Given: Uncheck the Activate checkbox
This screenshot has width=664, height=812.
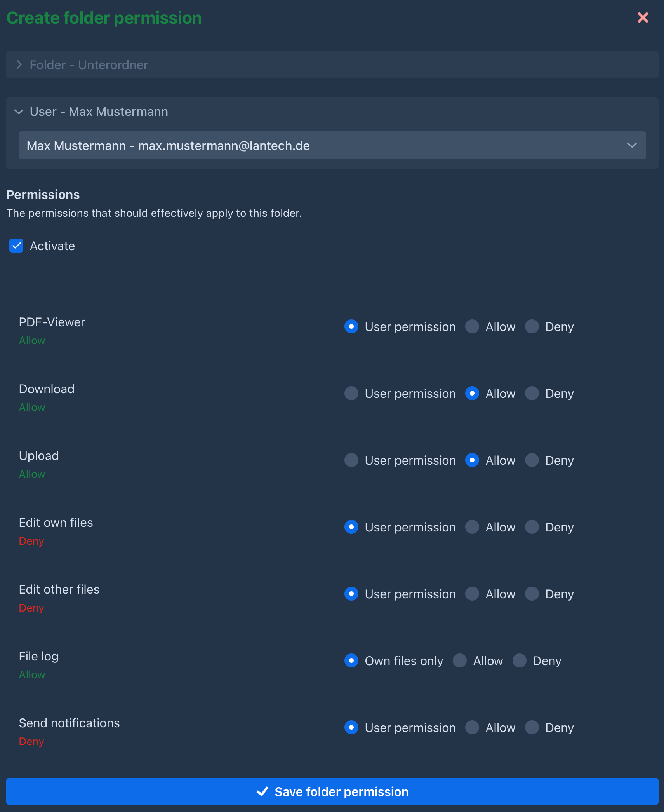Looking at the screenshot, I should pos(16,246).
